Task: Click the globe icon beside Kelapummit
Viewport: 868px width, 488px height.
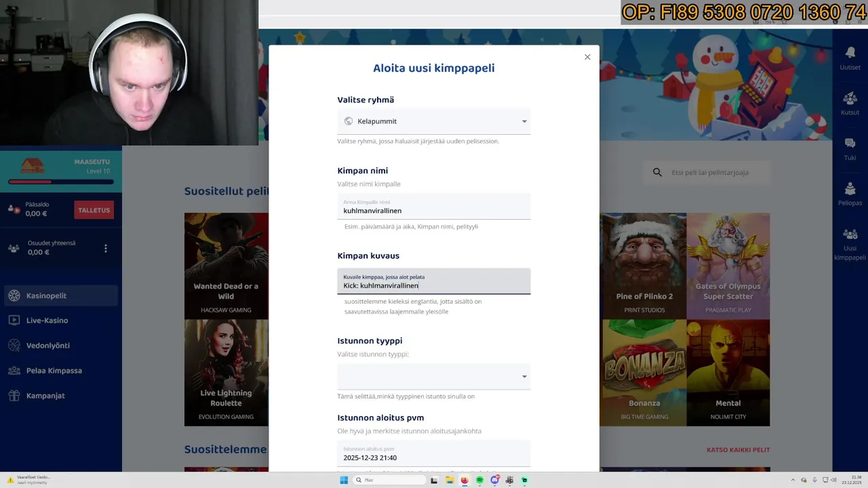Action: (x=349, y=121)
